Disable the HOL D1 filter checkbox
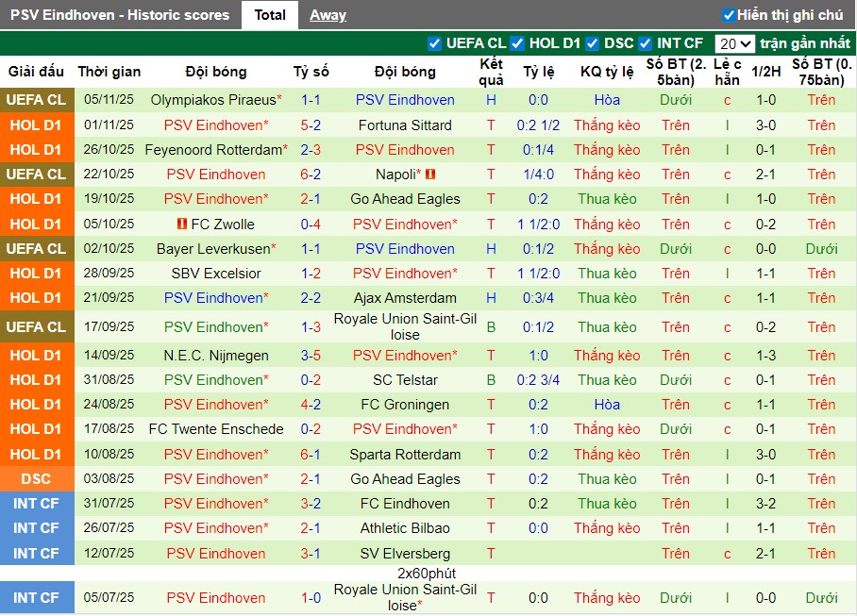This screenshot has width=857, height=616. tap(517, 43)
